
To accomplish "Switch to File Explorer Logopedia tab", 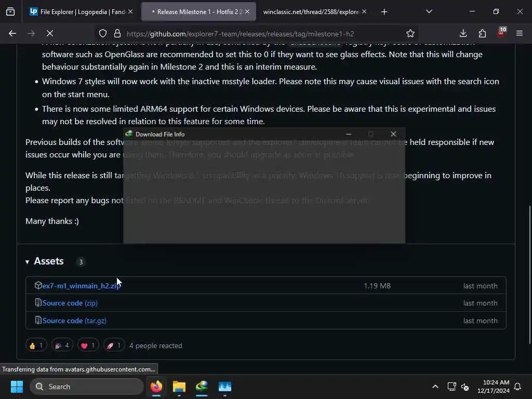I will [x=82, y=12].
